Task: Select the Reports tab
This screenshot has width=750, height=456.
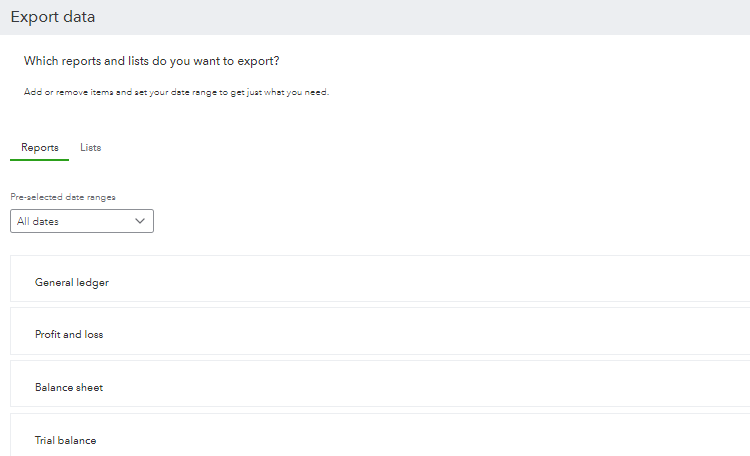Action: click(x=40, y=147)
